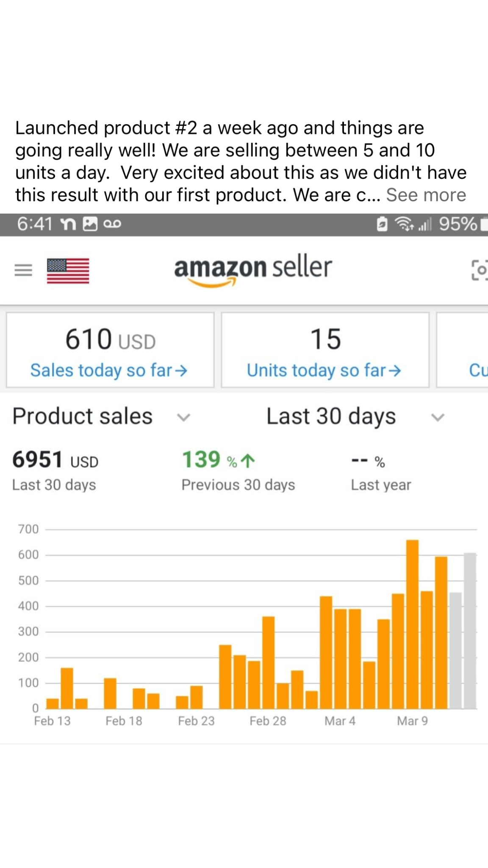488x868 pixels.
Task: Tap the voicemail status bar icon
Action: pos(112,224)
